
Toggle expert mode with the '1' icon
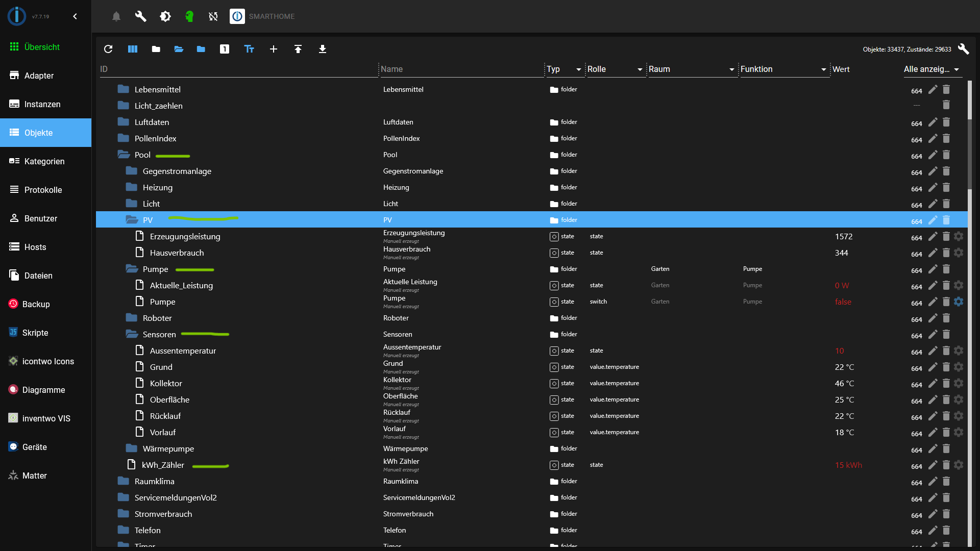point(225,49)
